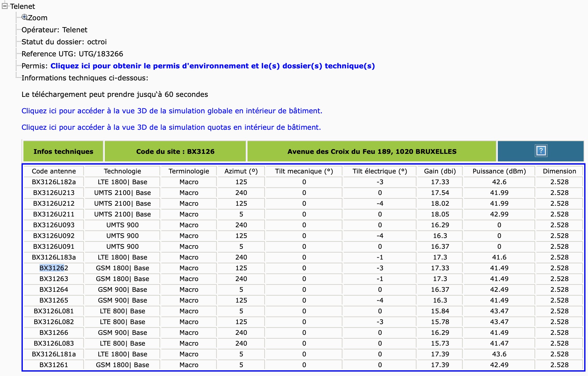This screenshot has width=588, height=376.
Task: Click the Telenet tree label
Action: [22, 6]
